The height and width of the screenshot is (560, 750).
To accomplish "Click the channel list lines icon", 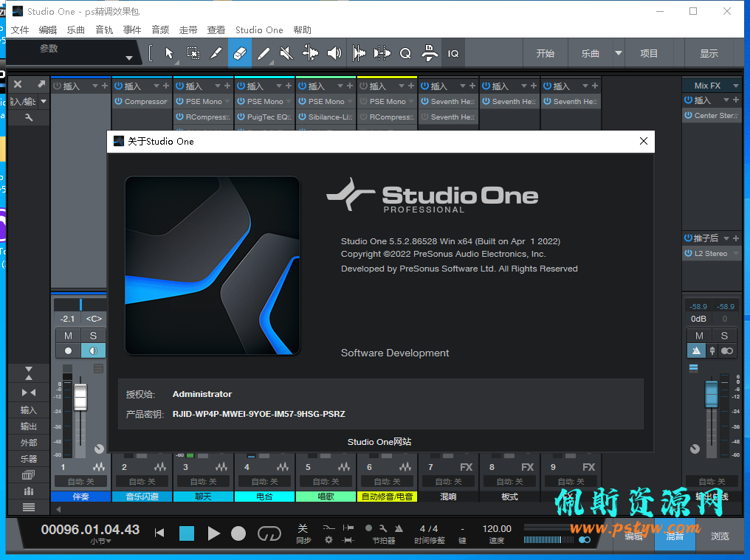I will (x=29, y=508).
